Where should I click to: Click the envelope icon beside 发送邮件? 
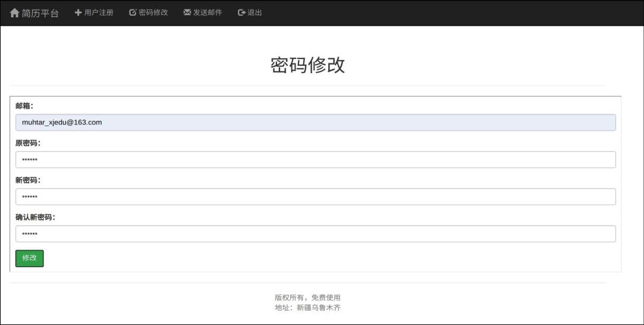187,12
